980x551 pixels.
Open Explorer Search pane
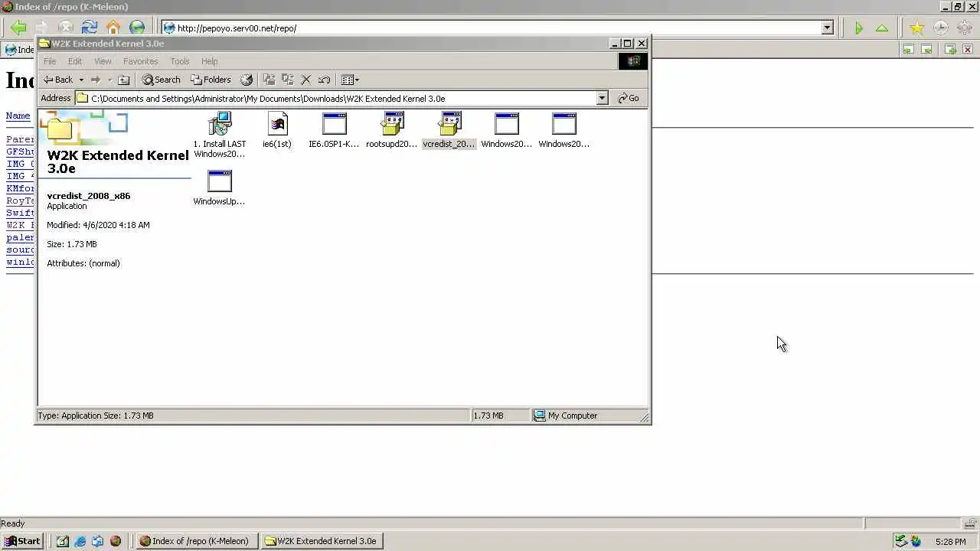[161, 80]
